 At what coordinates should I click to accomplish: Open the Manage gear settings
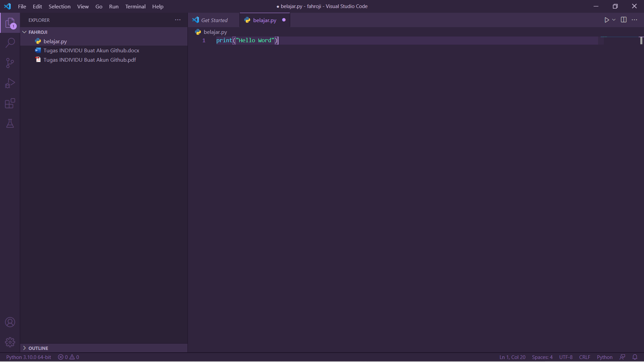[x=10, y=342]
